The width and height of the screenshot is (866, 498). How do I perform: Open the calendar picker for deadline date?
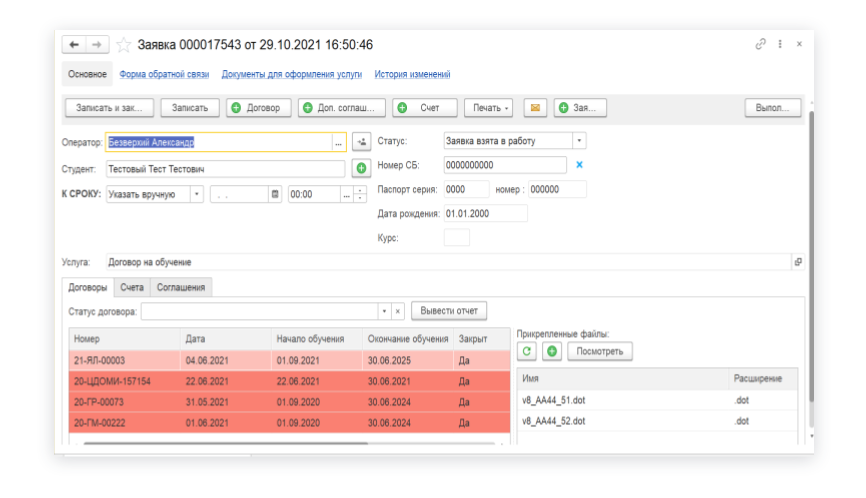[275, 195]
